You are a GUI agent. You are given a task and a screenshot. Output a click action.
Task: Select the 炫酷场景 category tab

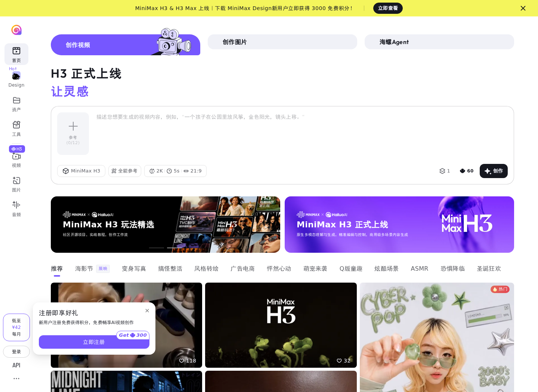(386, 269)
